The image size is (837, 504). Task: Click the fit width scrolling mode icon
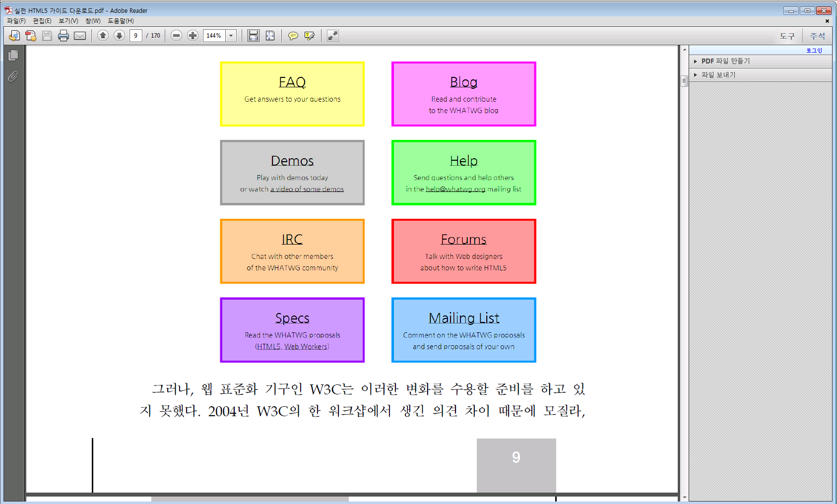click(254, 36)
